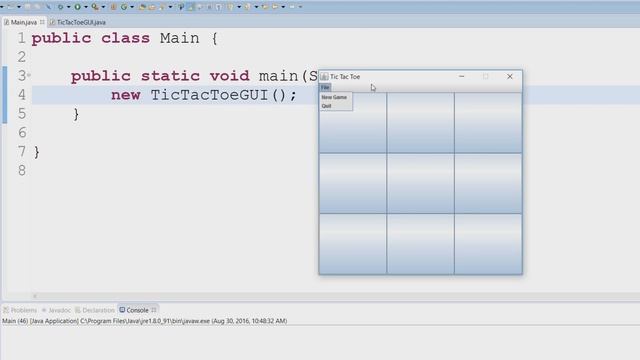Click the bottom-middle Tic Tac Toe cell
The image size is (640, 360).
(420, 244)
